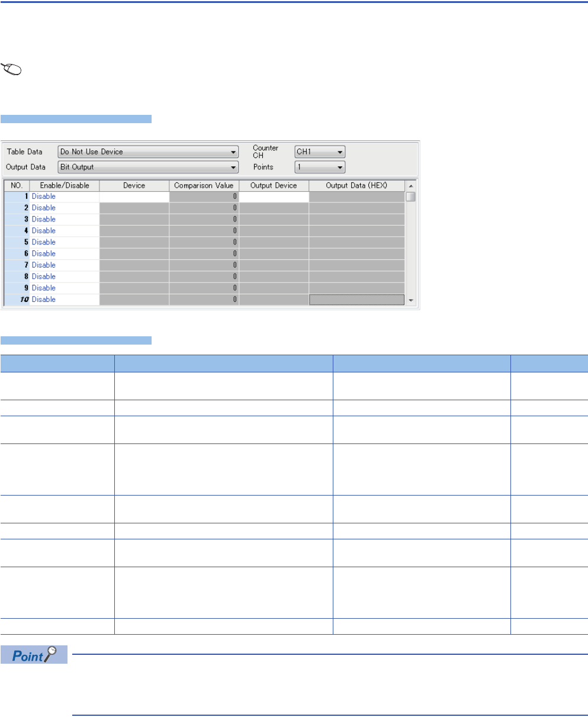Click the table's vertical scrollbar thumb

tap(411, 197)
